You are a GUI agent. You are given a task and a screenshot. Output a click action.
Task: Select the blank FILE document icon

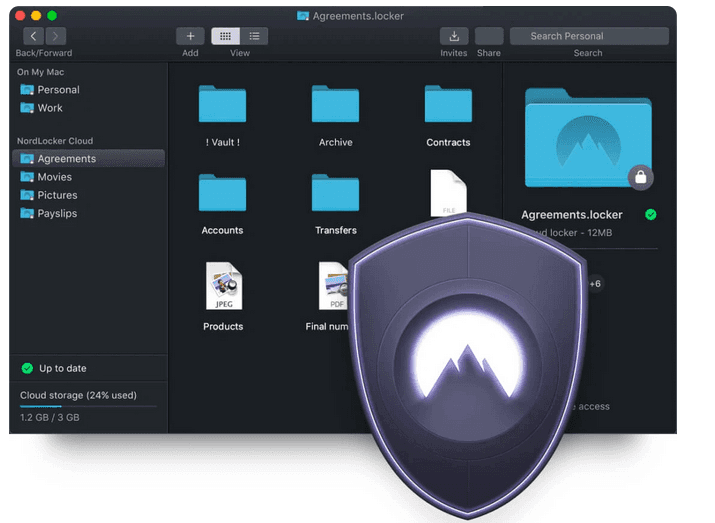(449, 192)
